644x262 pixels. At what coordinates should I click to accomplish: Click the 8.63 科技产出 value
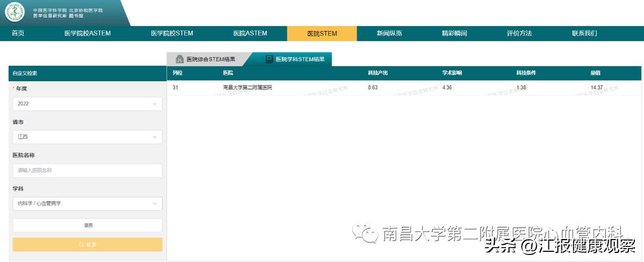click(373, 87)
